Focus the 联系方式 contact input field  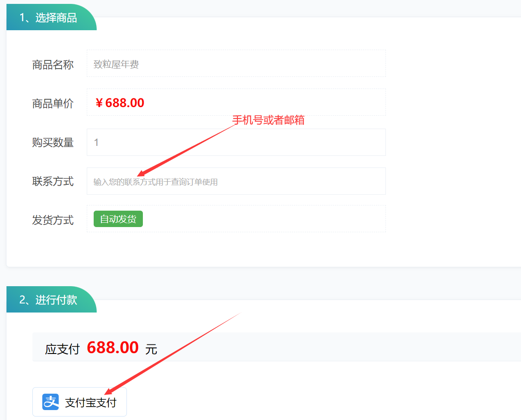point(236,181)
